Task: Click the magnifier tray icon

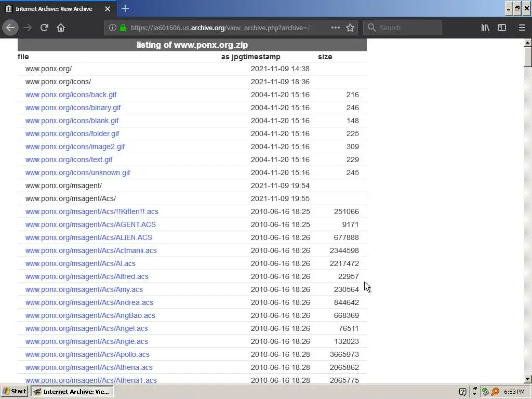Action: [x=495, y=392]
